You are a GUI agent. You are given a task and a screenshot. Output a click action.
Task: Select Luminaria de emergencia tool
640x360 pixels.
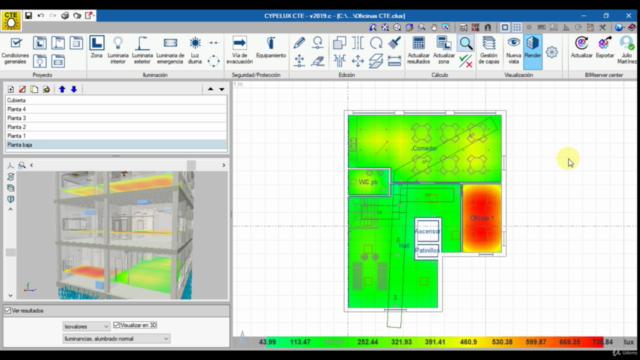(170, 50)
